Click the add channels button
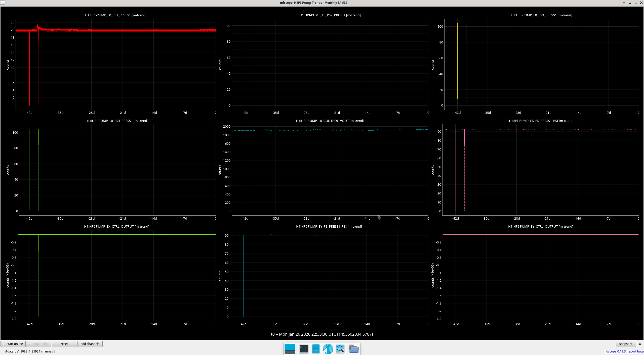The width and height of the screenshot is (644, 355). pyautogui.click(x=90, y=344)
